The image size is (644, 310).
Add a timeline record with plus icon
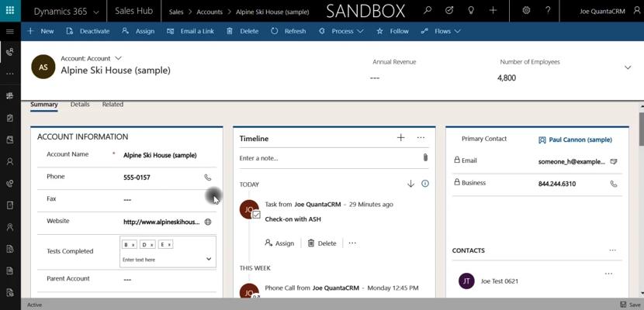click(x=400, y=138)
